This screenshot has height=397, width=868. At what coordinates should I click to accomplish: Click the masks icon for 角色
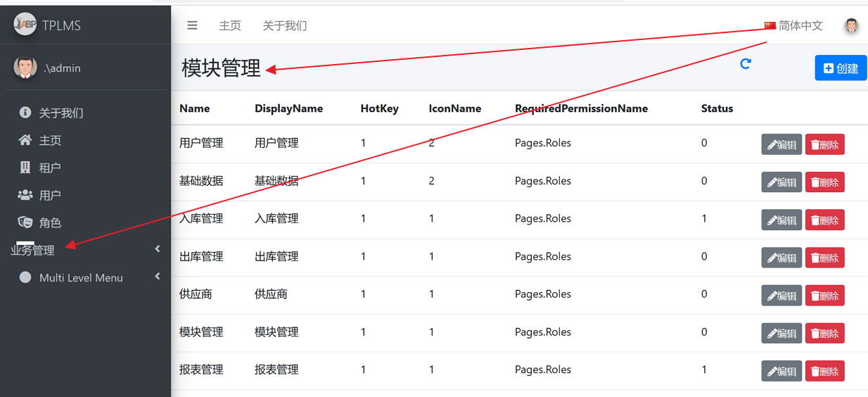(x=25, y=222)
